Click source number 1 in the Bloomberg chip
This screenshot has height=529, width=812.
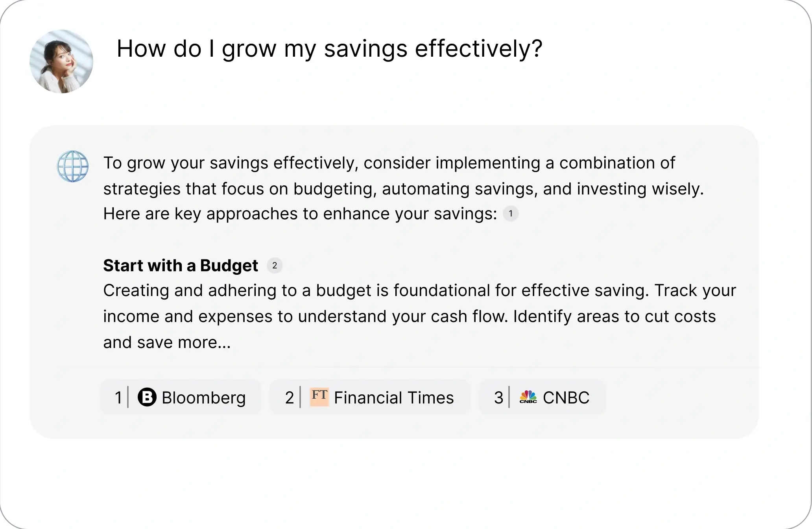point(118,398)
